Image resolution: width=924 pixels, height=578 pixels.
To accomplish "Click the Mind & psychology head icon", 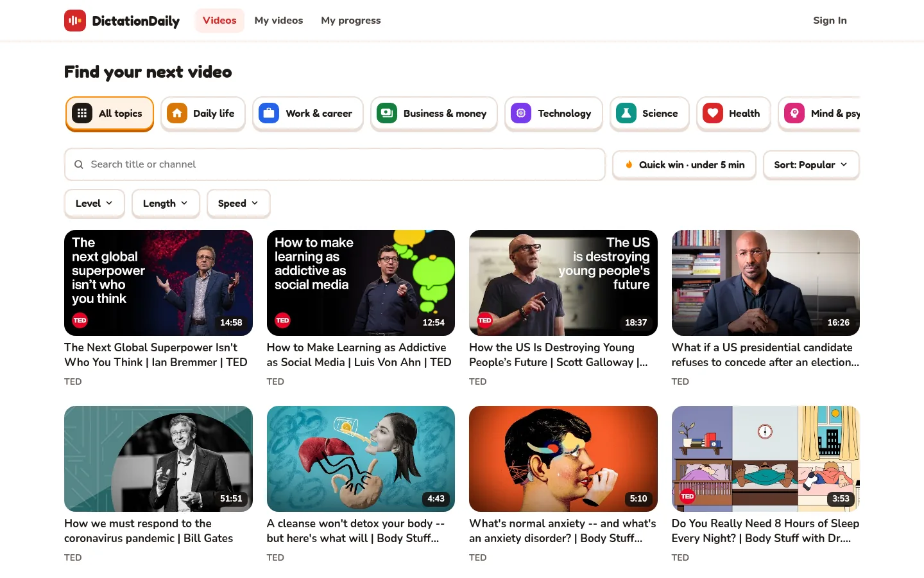I will click(x=794, y=113).
